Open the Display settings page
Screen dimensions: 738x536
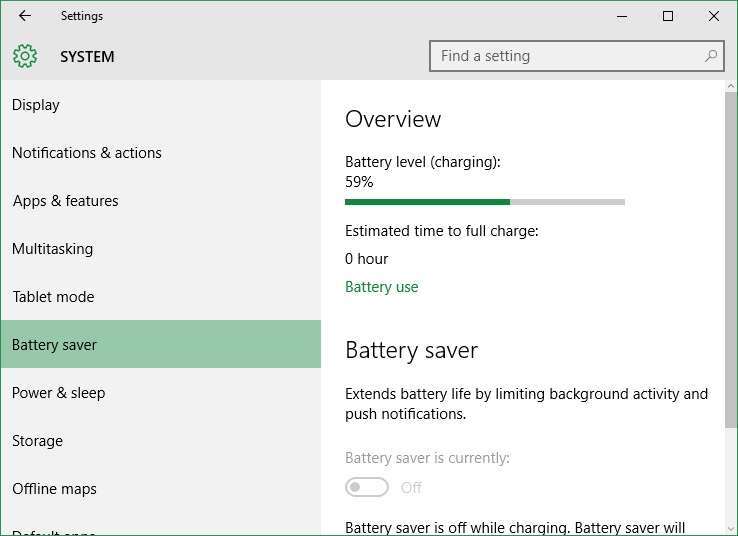click(161, 104)
